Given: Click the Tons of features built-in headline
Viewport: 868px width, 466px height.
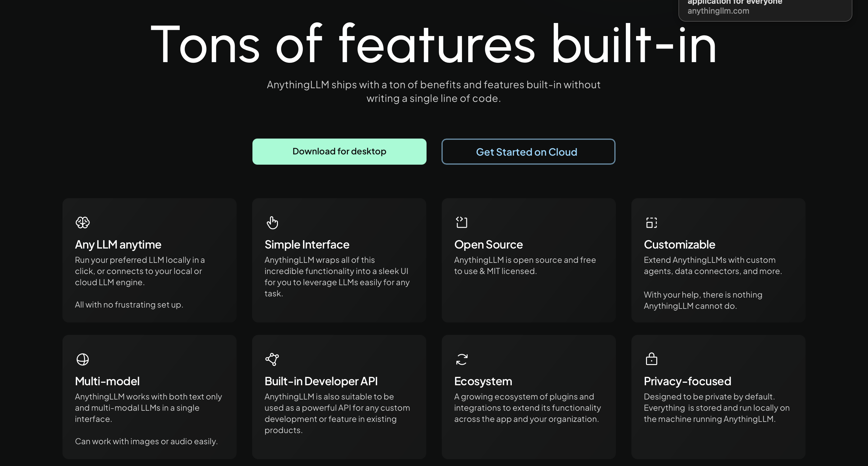Looking at the screenshot, I should point(433,44).
